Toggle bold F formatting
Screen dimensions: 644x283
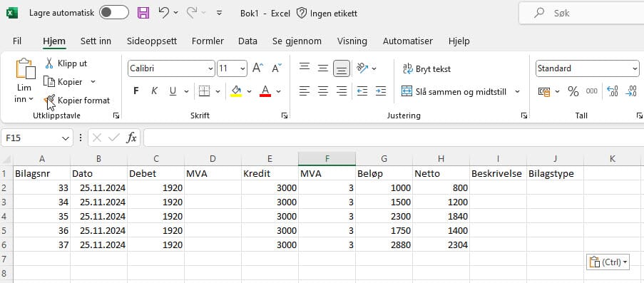(136, 91)
